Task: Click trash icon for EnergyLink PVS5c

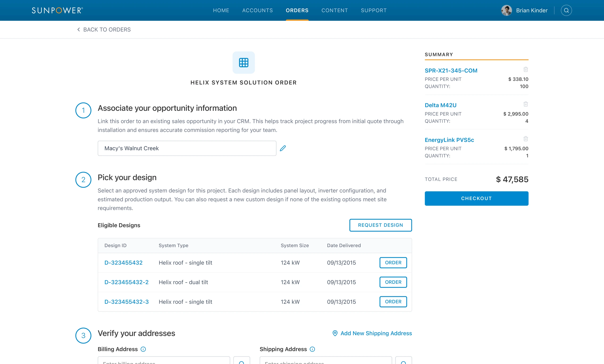Action: [526, 139]
